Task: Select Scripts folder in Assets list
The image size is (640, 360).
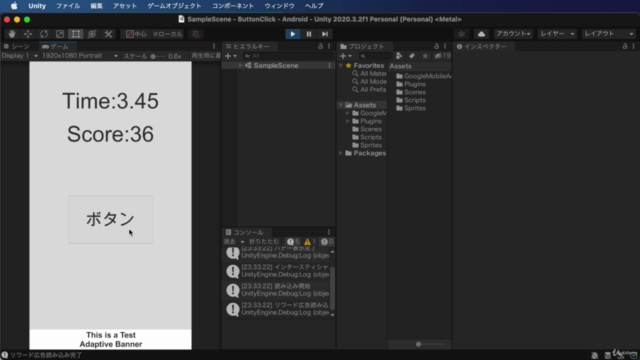Action: point(411,100)
